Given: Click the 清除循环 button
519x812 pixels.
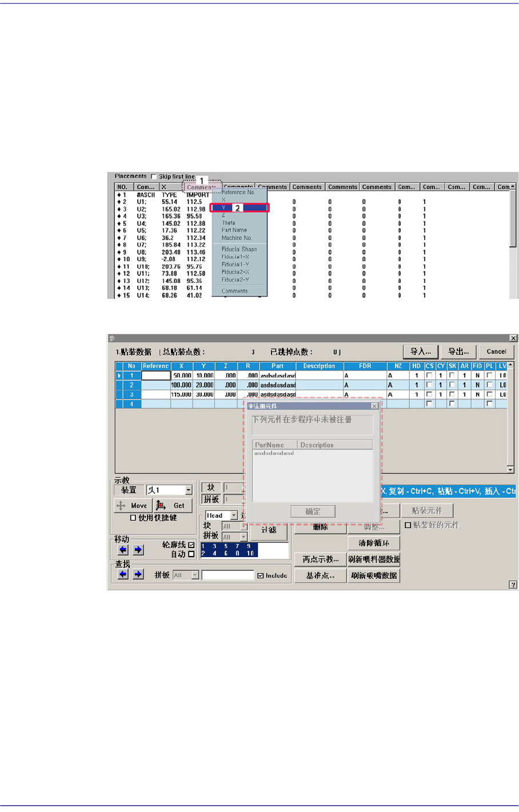Looking at the screenshot, I should (374, 543).
